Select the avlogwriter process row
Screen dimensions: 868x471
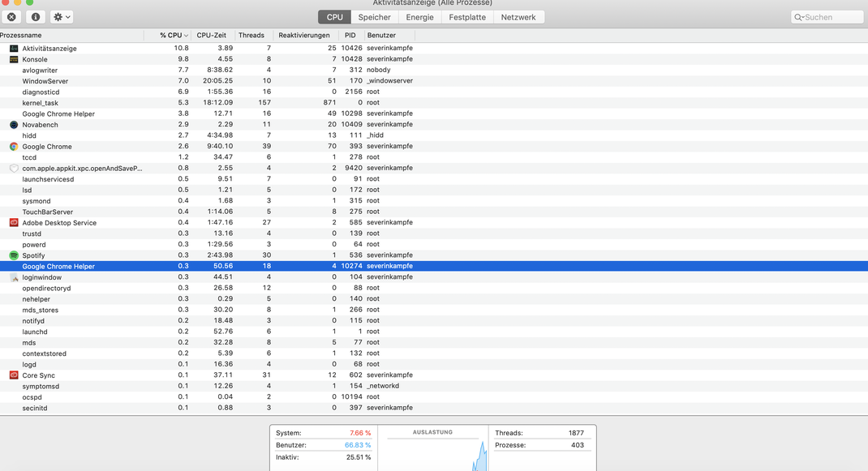tap(434, 71)
